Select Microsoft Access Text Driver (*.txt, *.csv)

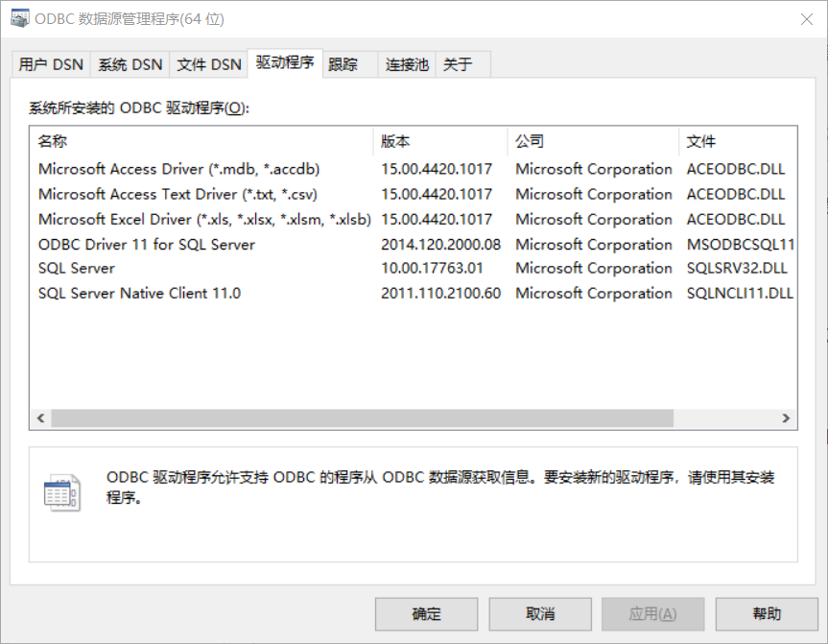click(x=413, y=195)
